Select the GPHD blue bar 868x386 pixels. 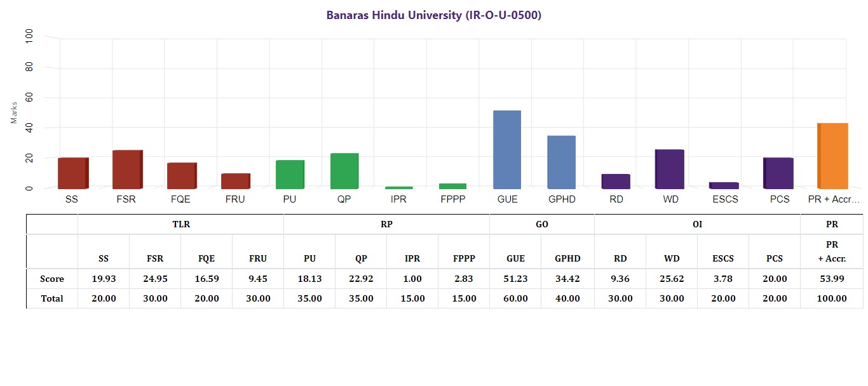[562, 163]
